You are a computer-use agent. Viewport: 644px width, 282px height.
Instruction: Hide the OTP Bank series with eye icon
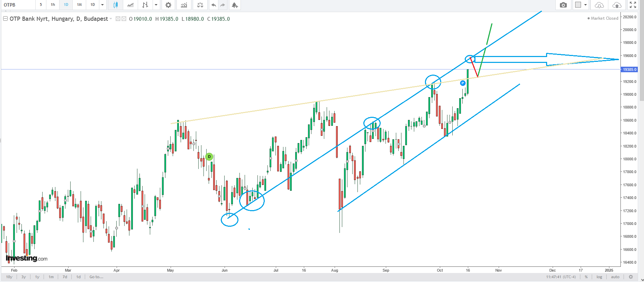point(118,19)
